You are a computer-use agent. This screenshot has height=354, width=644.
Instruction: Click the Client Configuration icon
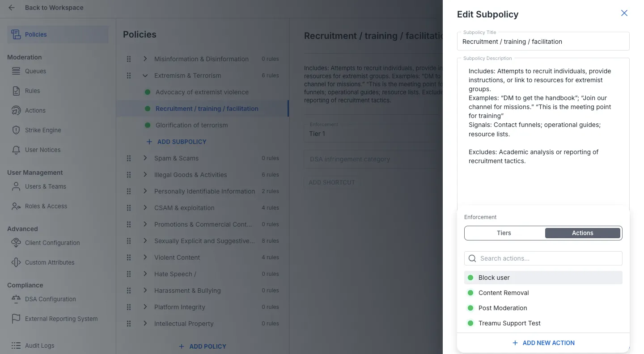coord(16,243)
